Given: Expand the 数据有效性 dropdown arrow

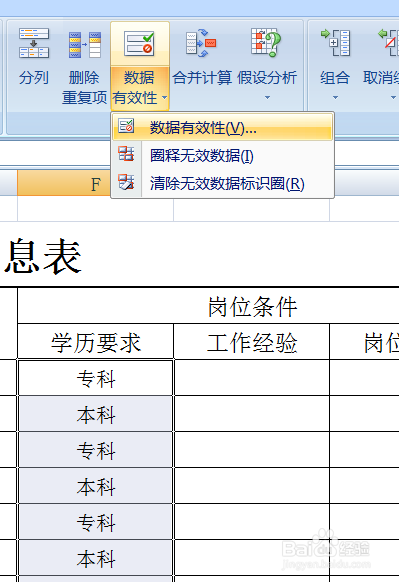Looking at the screenshot, I should tap(164, 98).
